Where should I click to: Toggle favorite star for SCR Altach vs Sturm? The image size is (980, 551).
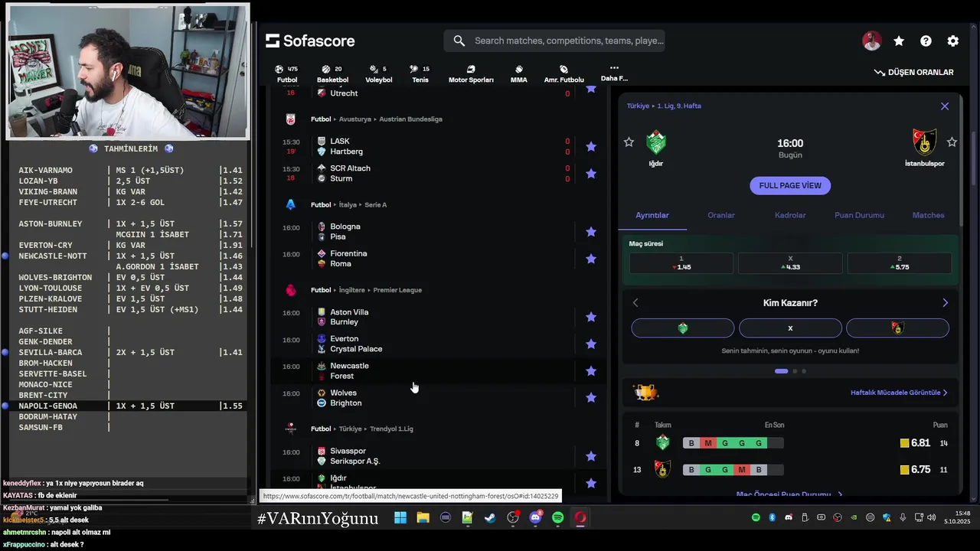[591, 174]
